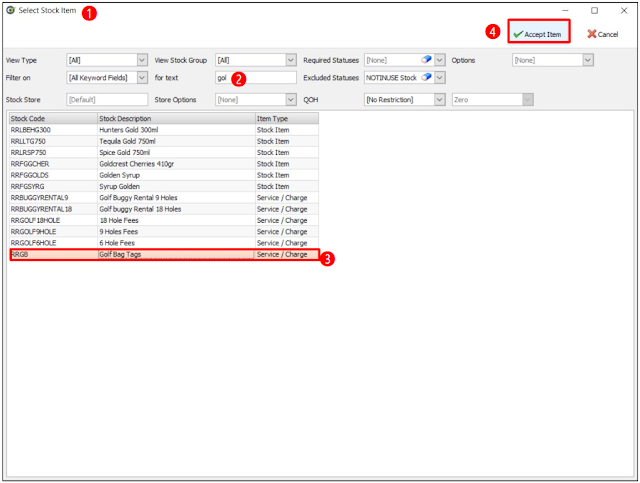Click stock code RRFGGOLDS
Viewport: 640px width, 483px height.
pyautogui.click(x=29, y=175)
